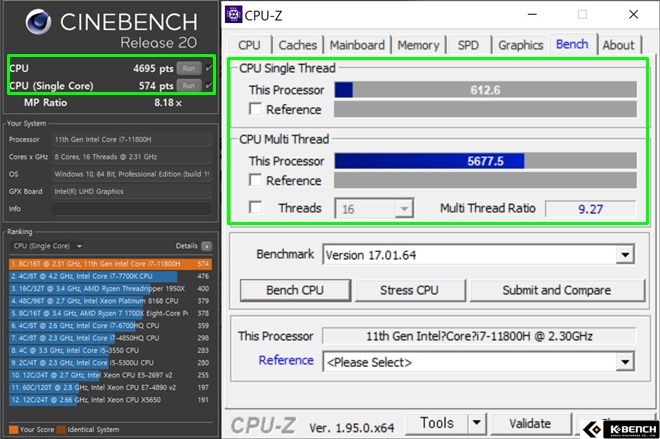Toggle the CPU (Single Core) test checkmark
Viewport: 660px width, 439px height.
pos(209,86)
